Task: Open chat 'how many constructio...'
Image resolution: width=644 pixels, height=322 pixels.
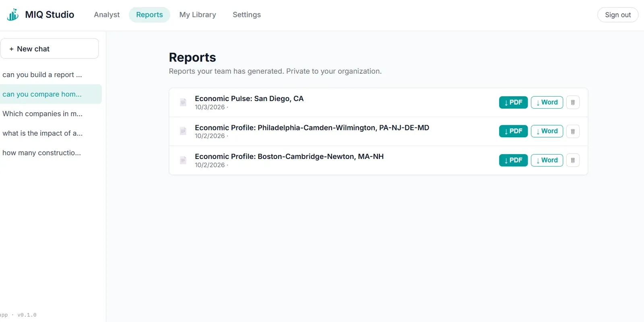Action: pos(51,153)
